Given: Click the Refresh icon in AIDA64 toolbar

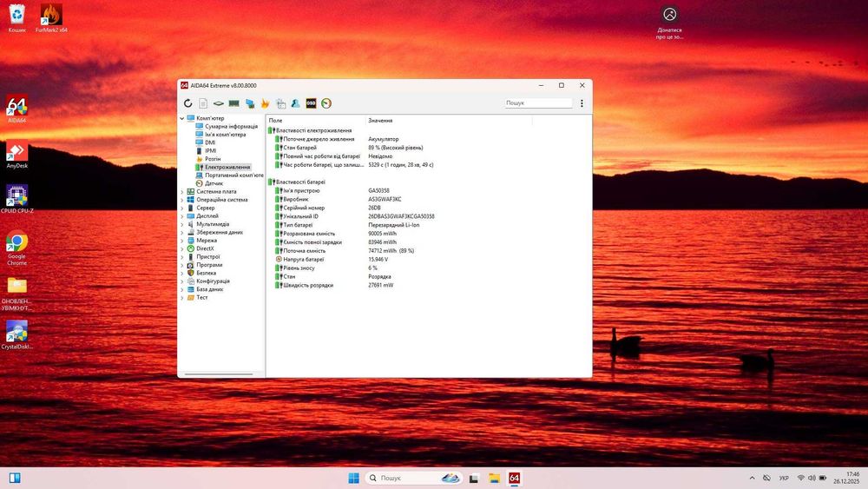Looking at the screenshot, I should 187,103.
